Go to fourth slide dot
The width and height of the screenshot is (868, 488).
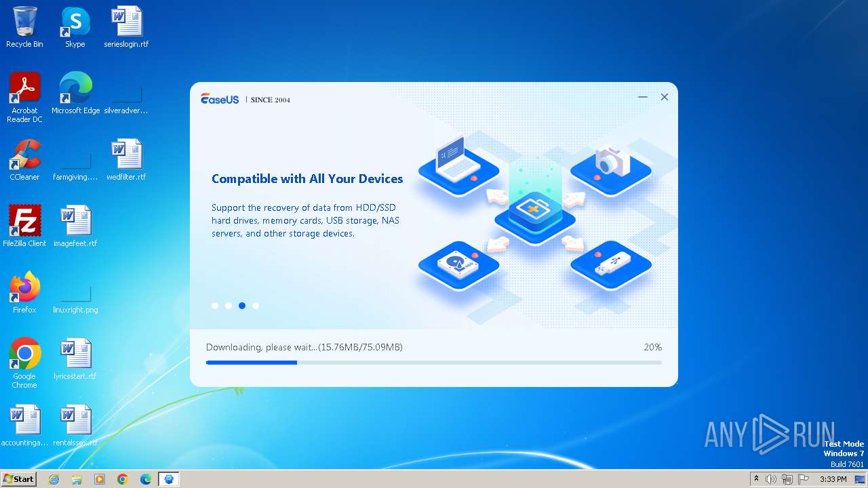click(256, 306)
